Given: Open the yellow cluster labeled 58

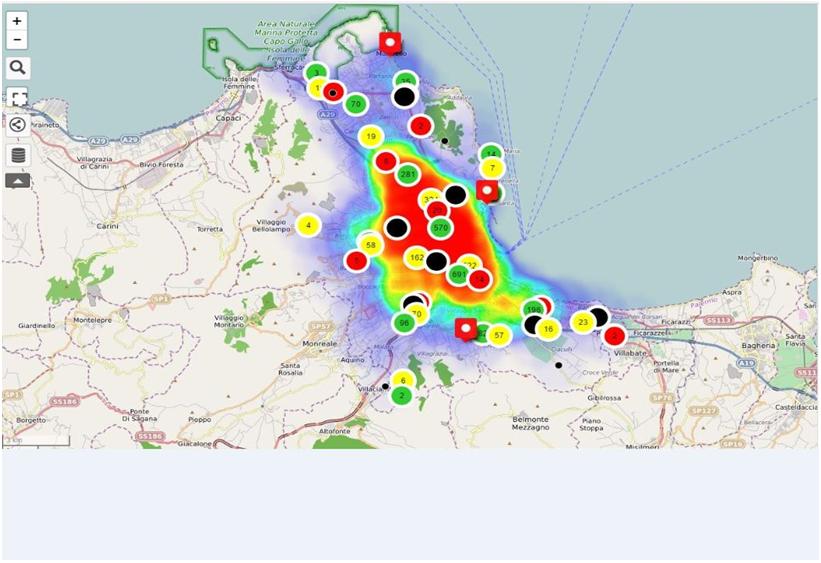Looking at the screenshot, I should 371,245.
